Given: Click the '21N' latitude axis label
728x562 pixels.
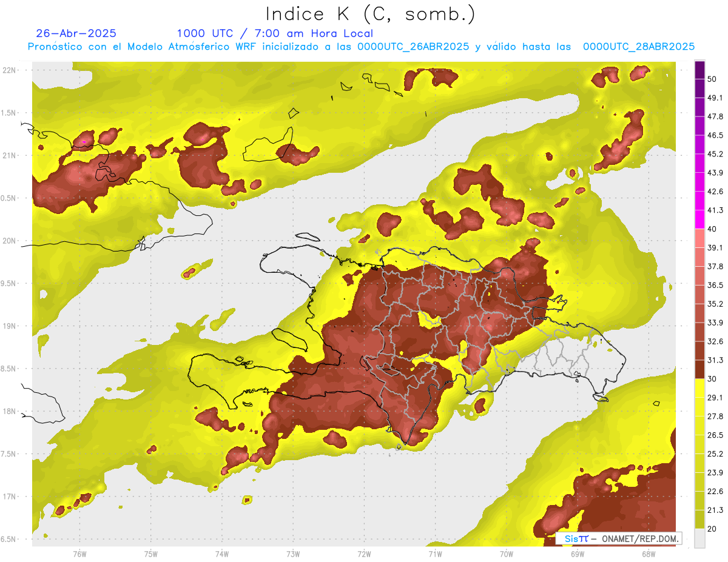Looking at the screenshot, I should [x=9, y=155].
